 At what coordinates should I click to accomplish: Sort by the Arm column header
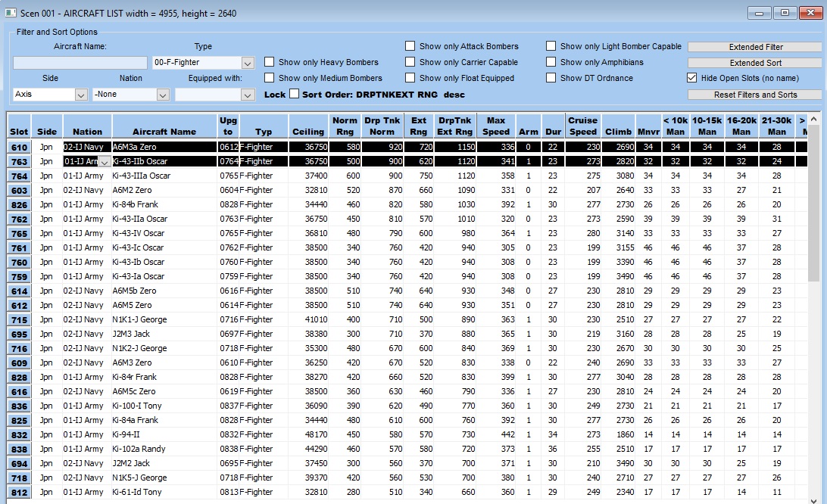[x=529, y=126]
